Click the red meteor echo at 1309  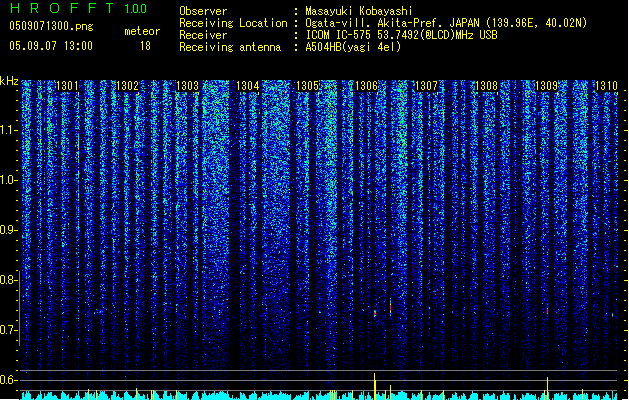547,311
